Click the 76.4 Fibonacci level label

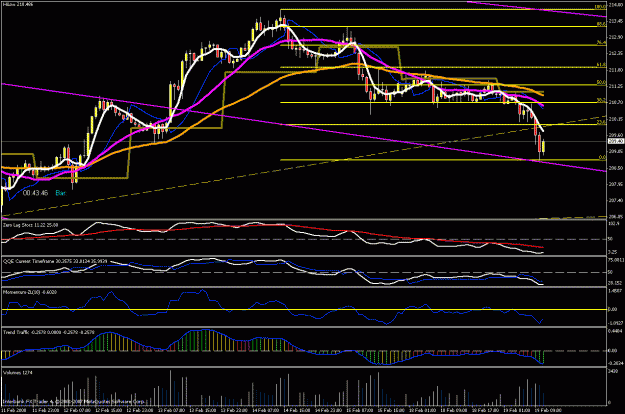tap(601, 42)
